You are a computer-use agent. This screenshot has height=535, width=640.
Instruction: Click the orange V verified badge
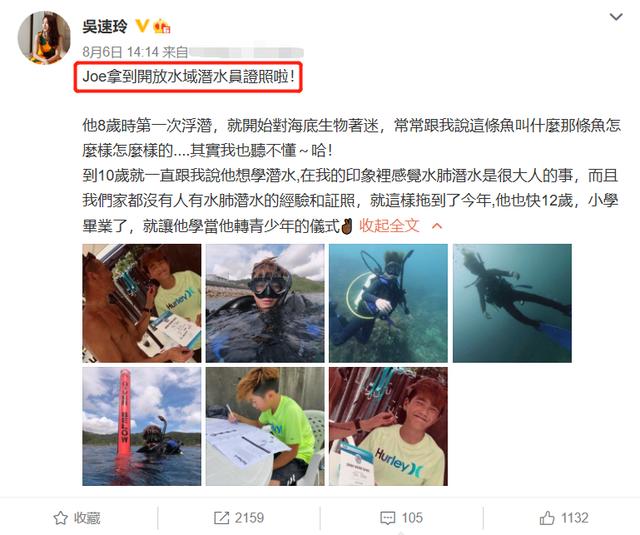coord(142,26)
